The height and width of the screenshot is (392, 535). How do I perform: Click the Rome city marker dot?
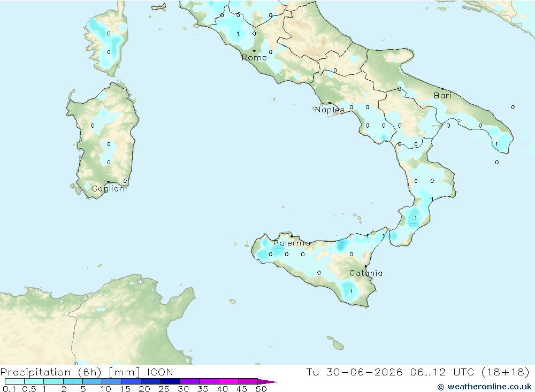click(254, 50)
